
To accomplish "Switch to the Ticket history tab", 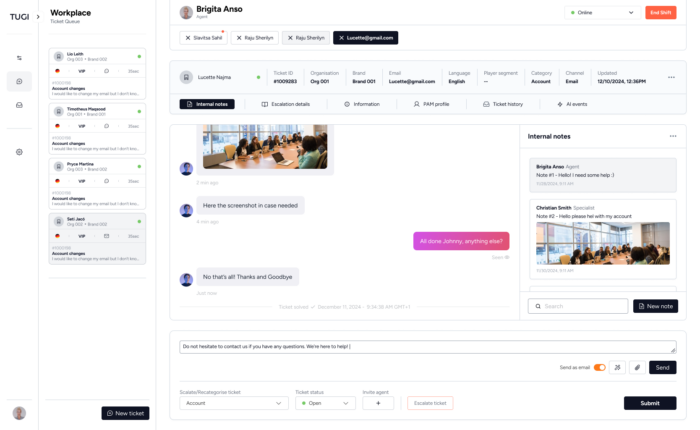I will 502,104.
